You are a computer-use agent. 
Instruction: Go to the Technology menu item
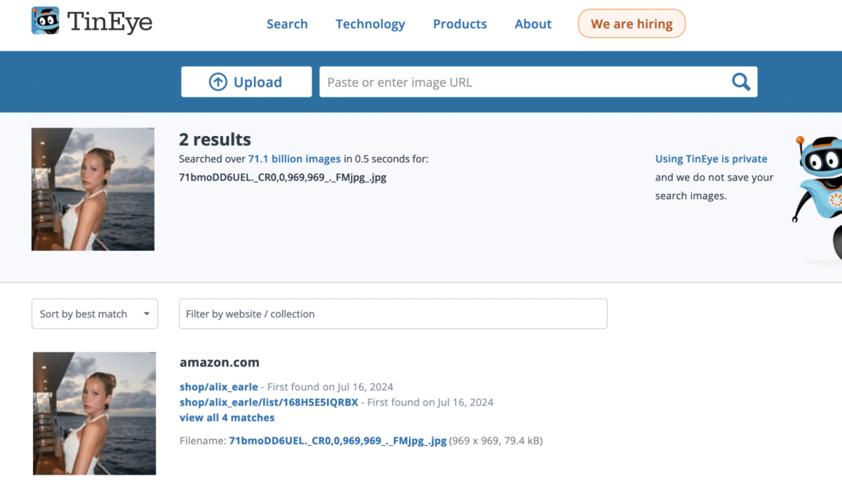370,24
